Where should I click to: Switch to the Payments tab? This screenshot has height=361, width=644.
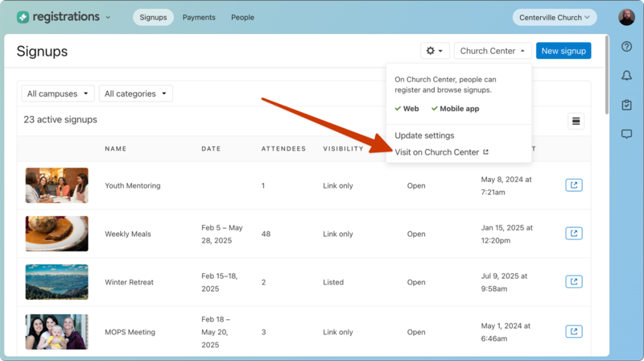(198, 17)
